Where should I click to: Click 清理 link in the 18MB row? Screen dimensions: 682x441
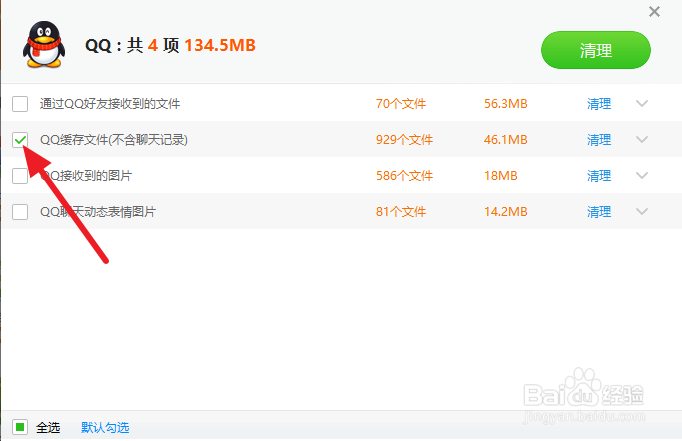pos(599,176)
